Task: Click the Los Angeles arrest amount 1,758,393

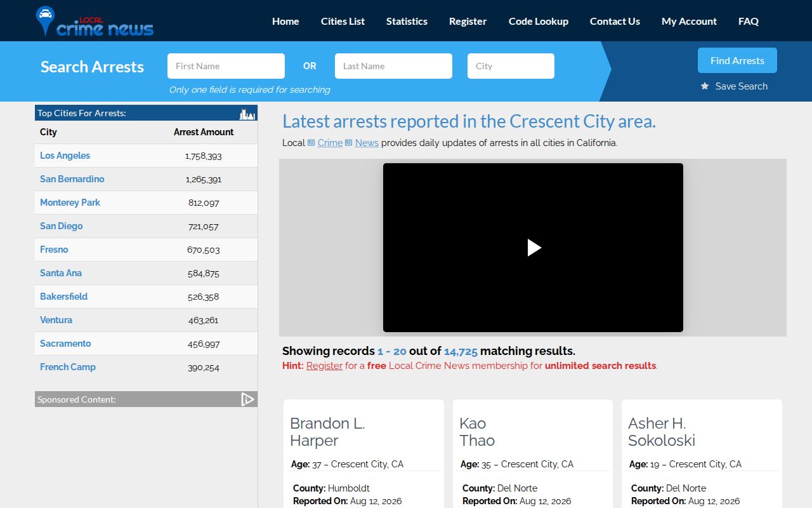Action: (204, 156)
